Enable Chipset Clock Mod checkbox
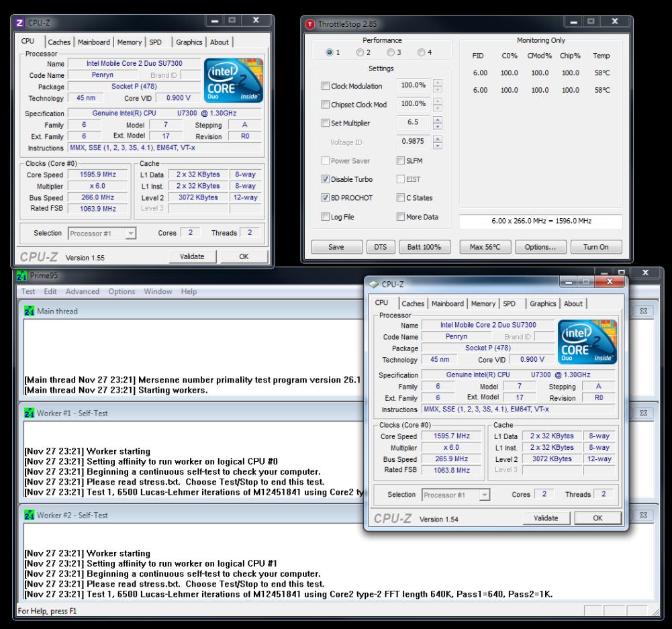The image size is (672, 629). (326, 105)
